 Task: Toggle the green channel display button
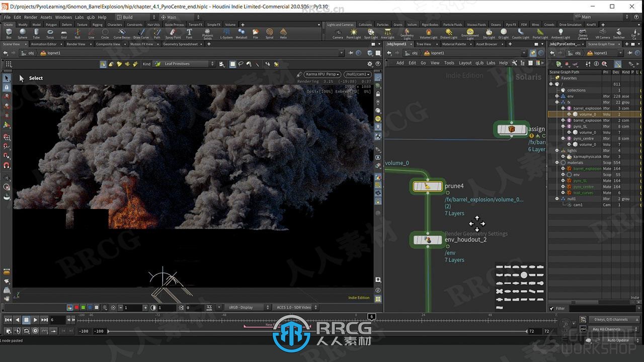(x=83, y=307)
